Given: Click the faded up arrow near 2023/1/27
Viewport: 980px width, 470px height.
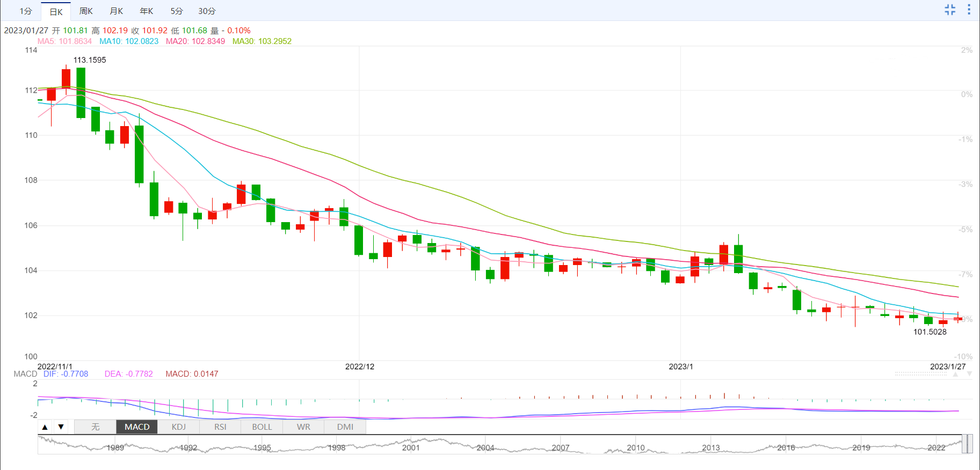Looking at the screenshot, I should pyautogui.click(x=955, y=374).
